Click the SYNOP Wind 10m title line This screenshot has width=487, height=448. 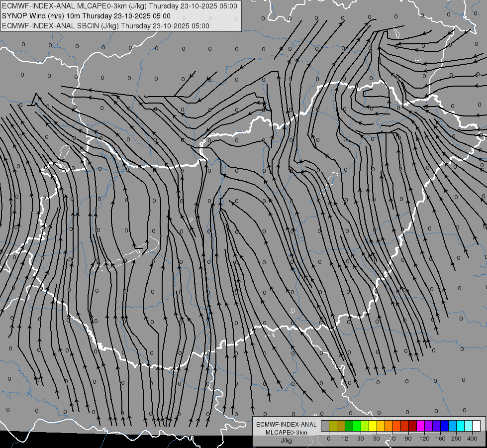click(x=86, y=16)
